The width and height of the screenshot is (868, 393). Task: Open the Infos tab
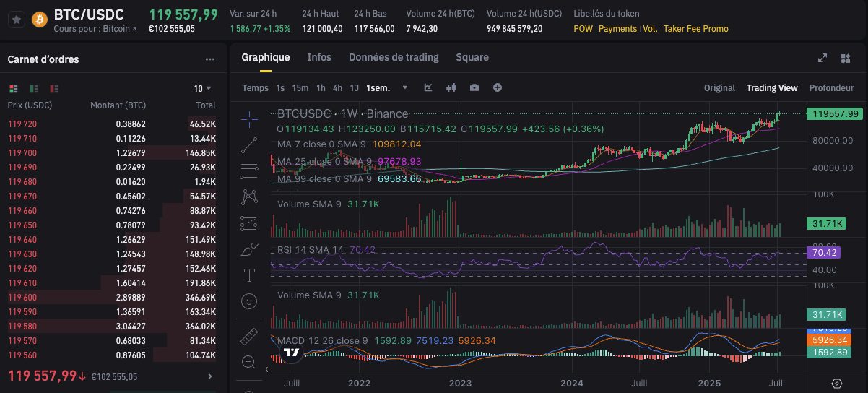click(x=319, y=57)
